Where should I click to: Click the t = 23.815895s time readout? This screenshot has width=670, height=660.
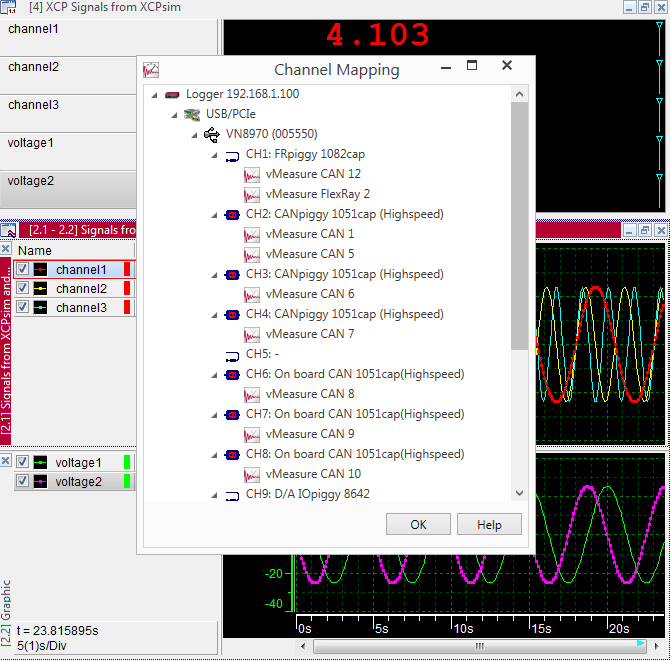pyautogui.click(x=57, y=631)
